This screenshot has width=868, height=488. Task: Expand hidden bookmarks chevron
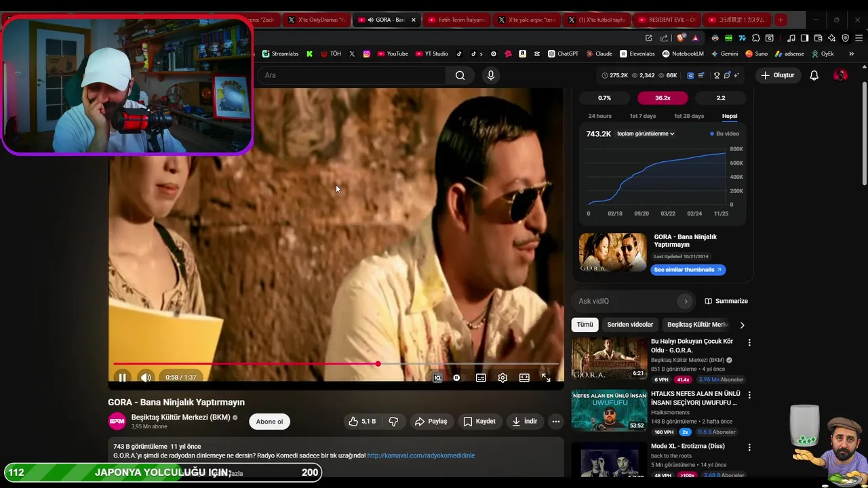coord(851,54)
